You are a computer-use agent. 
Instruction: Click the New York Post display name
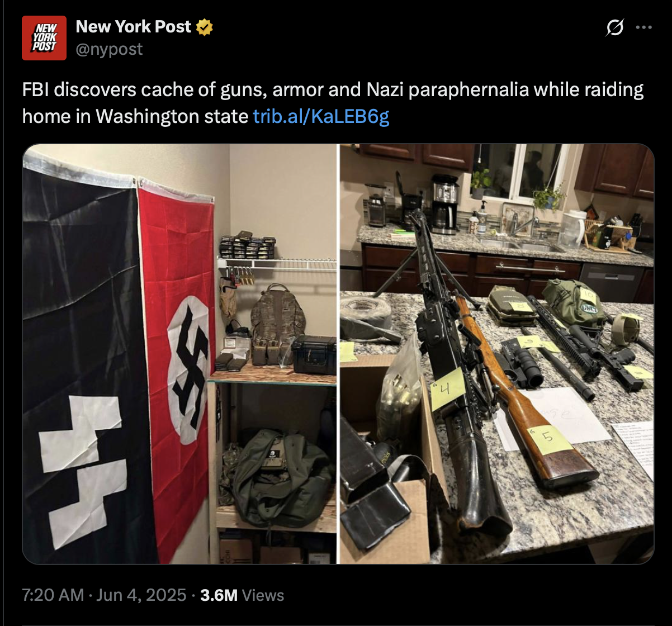[134, 26]
